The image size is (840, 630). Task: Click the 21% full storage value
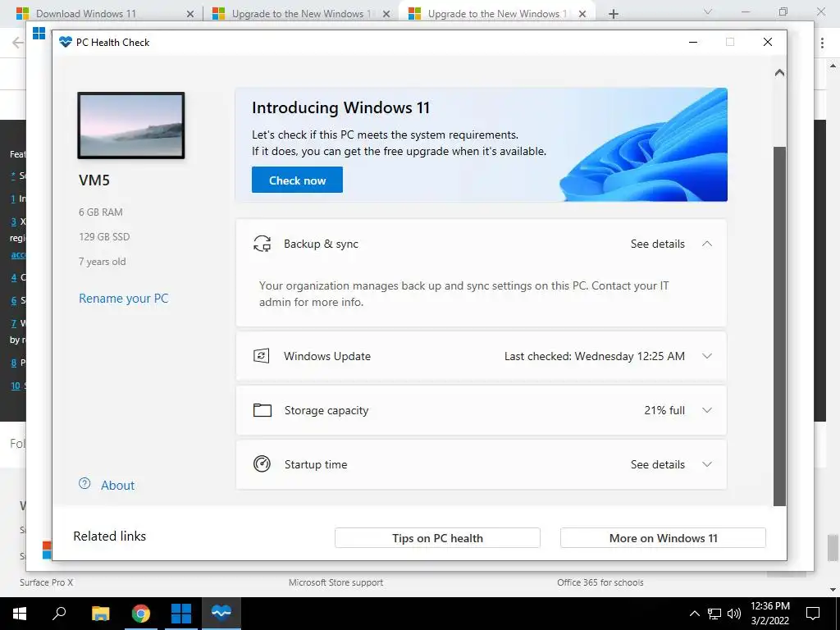click(664, 410)
